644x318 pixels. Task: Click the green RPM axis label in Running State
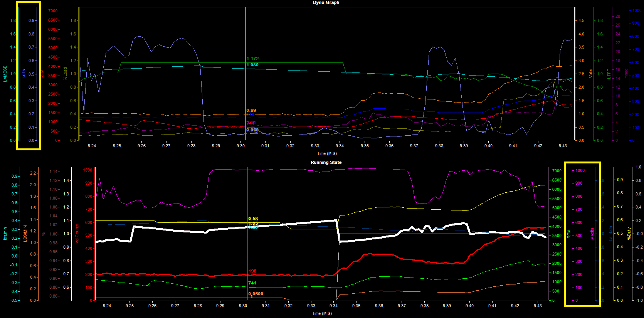point(568,234)
